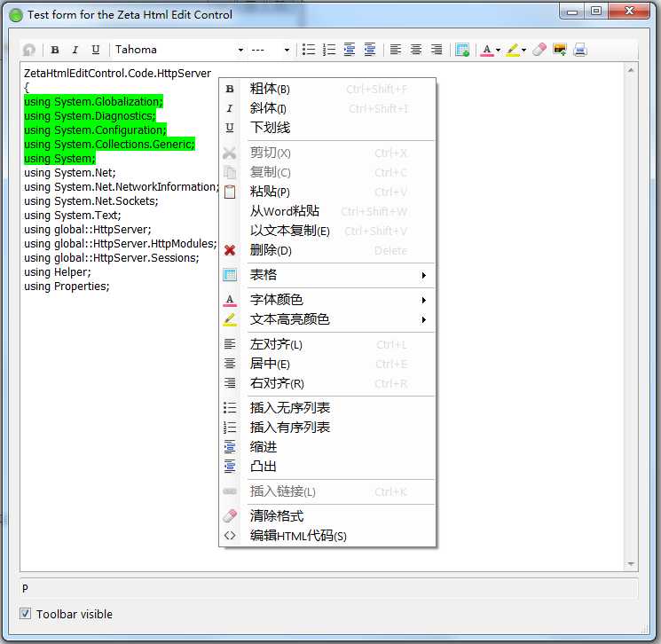
Task: Click line 'using System.Text;'
Action: (x=73, y=216)
